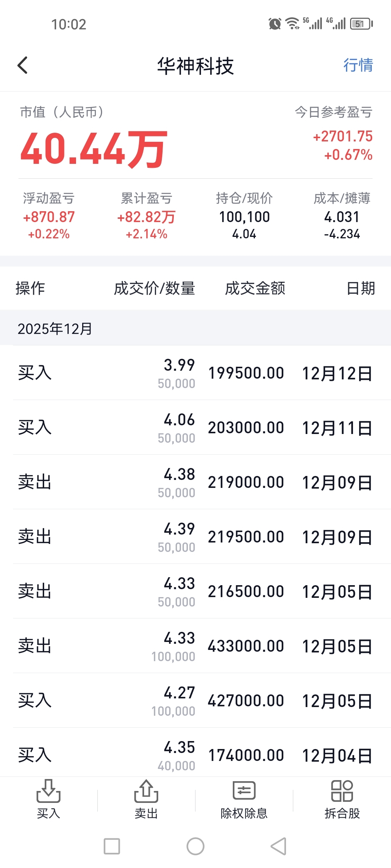Open the 427000.00 buy transaction row
The image size is (391, 868).
(x=195, y=701)
